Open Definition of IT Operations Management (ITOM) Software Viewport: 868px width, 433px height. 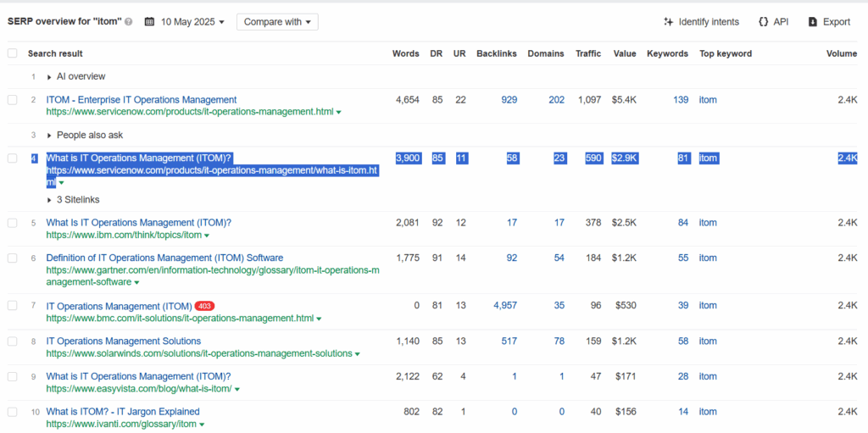(x=164, y=258)
